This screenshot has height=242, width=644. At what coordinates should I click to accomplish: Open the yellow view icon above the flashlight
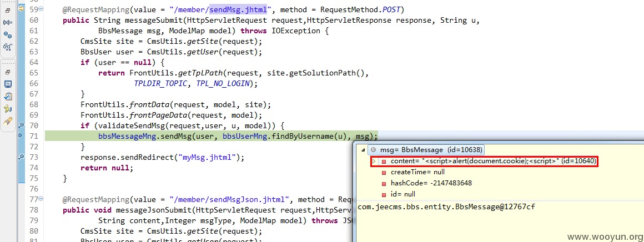coord(7,109)
